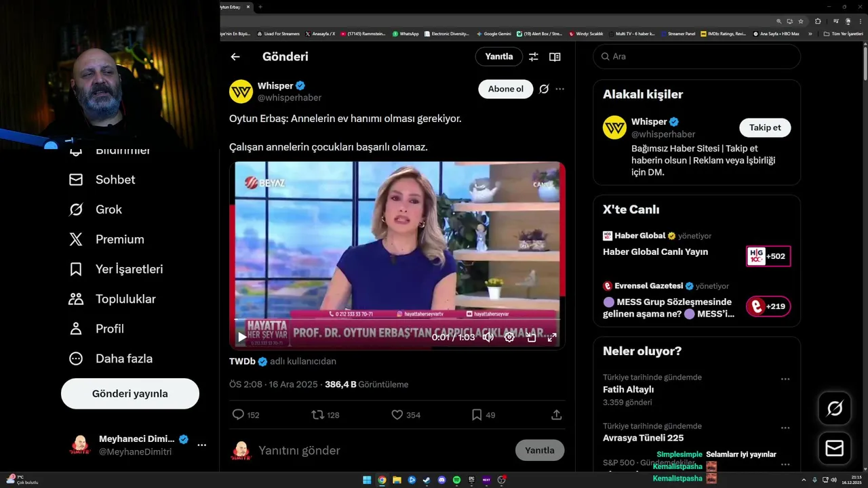Like the post with 354 likes
The image size is (868, 488).
pos(406,415)
